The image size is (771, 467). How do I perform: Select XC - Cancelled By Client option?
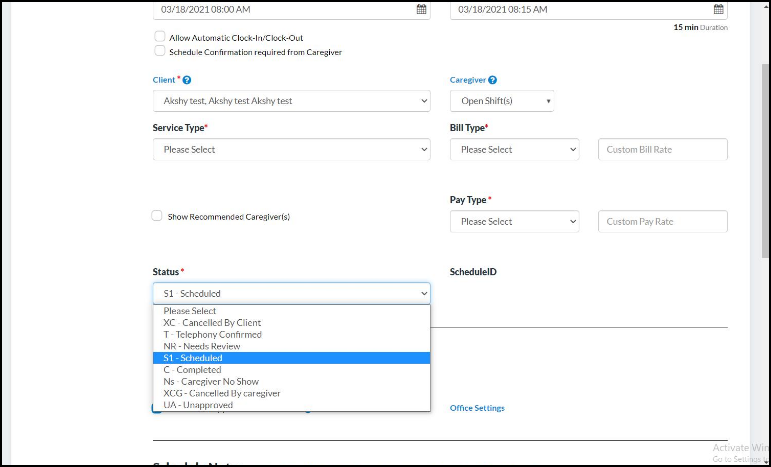click(x=212, y=323)
